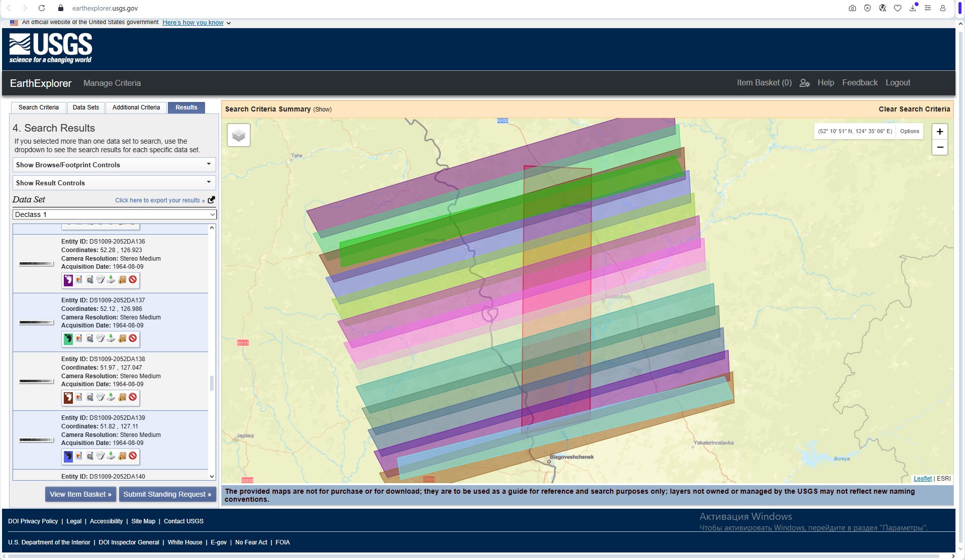Open the map layers selector
This screenshot has height=560, width=965.
238,135
